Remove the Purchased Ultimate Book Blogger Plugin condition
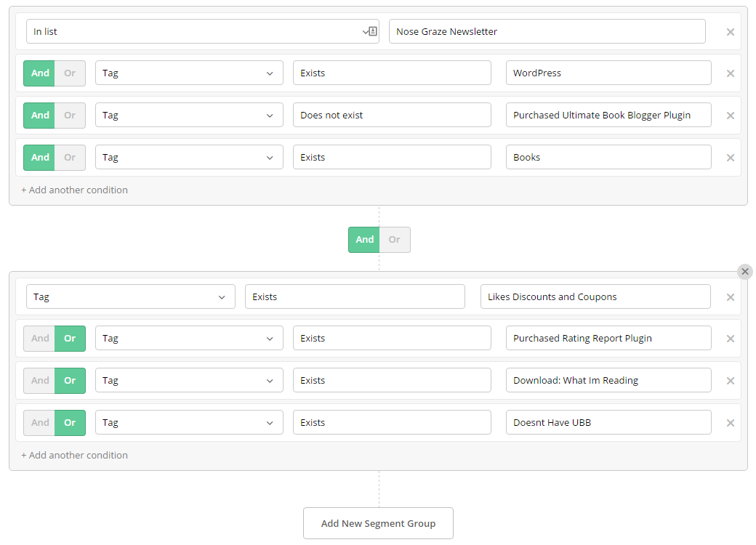 [x=731, y=116]
